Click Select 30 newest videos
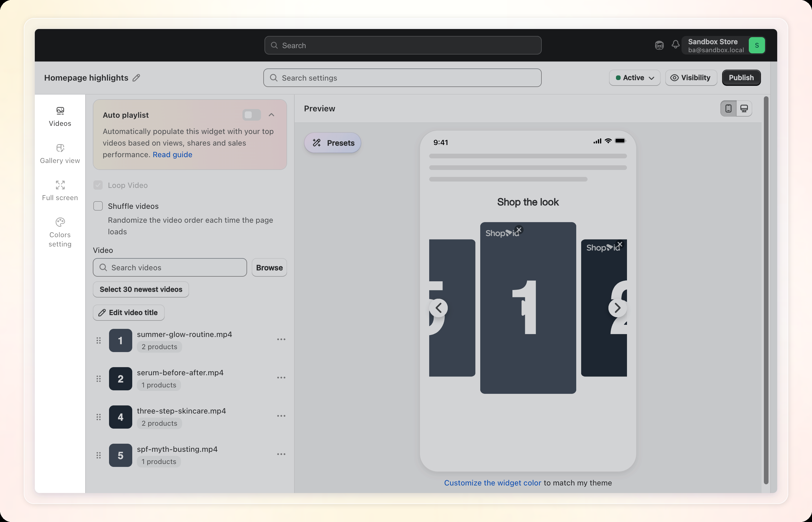 click(x=141, y=289)
